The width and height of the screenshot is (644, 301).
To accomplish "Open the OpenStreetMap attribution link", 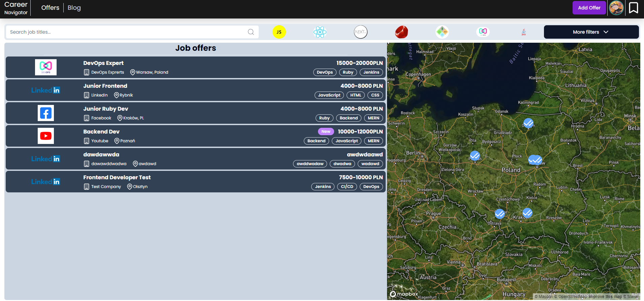I will point(571,297).
